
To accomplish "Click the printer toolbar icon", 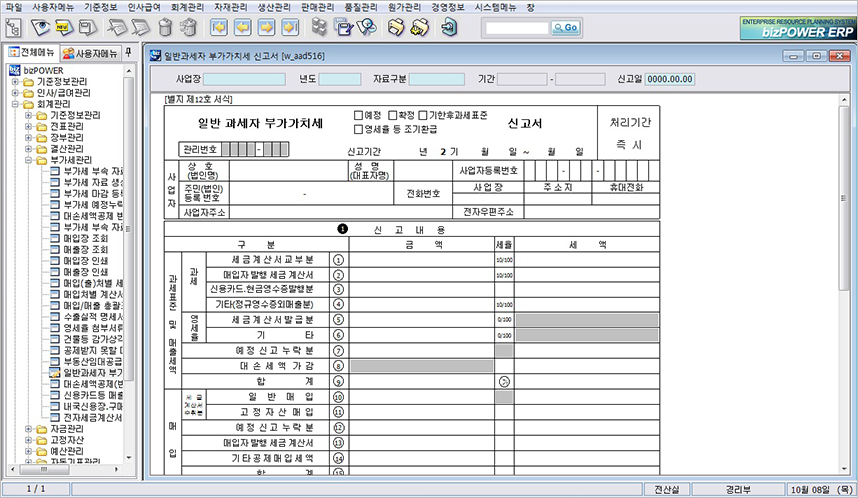I will coord(396,27).
